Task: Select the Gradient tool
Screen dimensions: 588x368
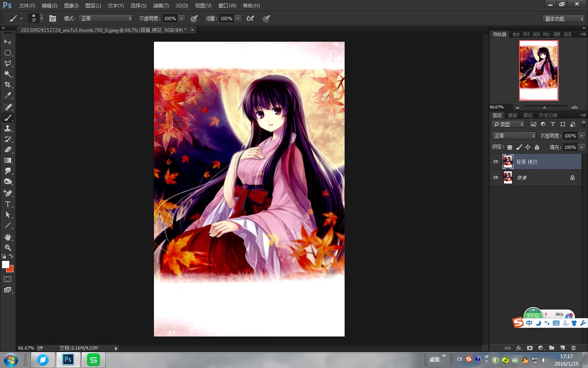Action: tap(8, 160)
